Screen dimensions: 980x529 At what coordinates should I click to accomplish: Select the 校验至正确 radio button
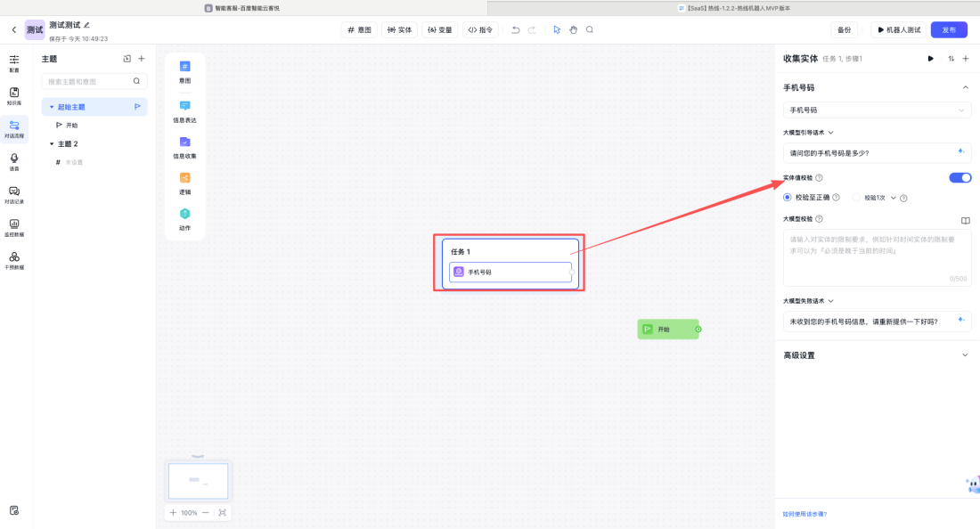point(788,198)
